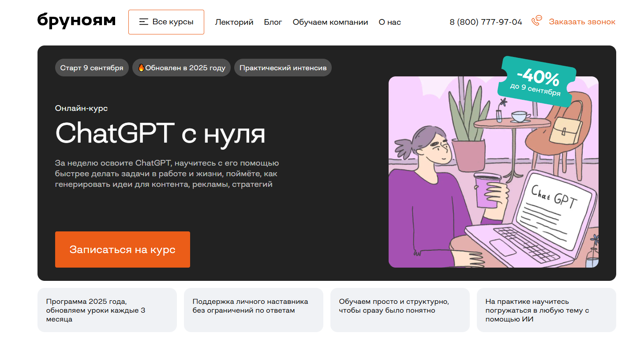The height and width of the screenshot is (344, 644).
Task: Click the Старт 9 сентября tag
Action: pyautogui.click(x=92, y=68)
